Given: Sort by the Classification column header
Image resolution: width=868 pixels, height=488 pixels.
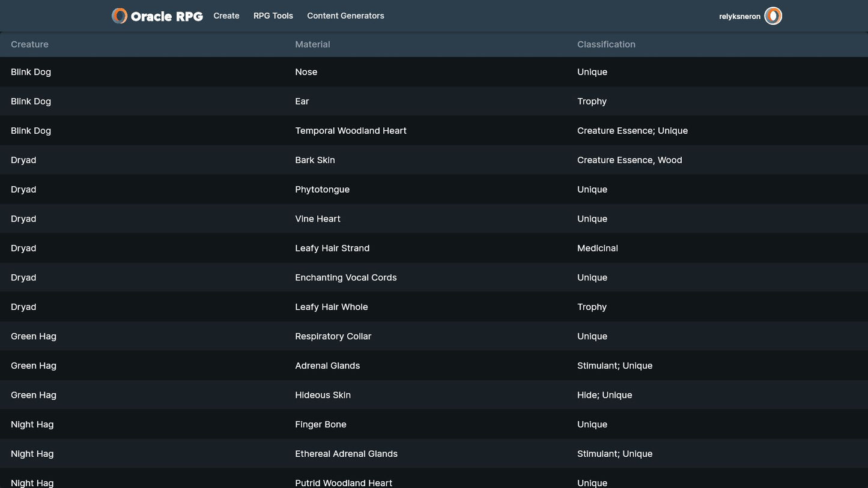Looking at the screenshot, I should point(606,44).
